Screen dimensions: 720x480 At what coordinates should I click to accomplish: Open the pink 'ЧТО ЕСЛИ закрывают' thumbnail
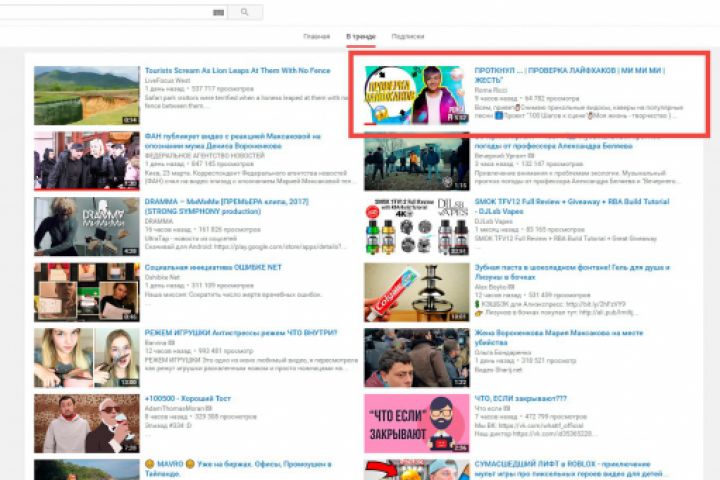tap(416, 424)
